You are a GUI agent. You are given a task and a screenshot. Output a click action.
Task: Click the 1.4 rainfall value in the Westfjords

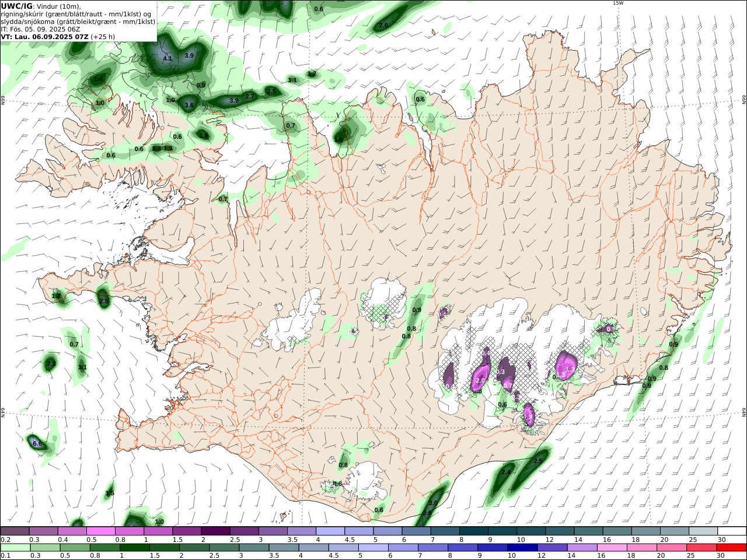coord(99,79)
